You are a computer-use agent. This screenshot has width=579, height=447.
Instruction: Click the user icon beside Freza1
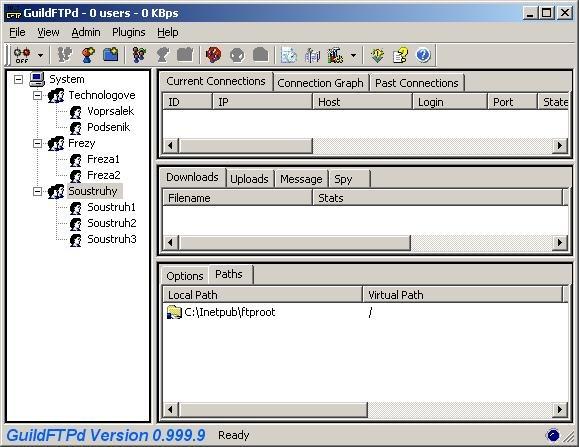coord(76,160)
